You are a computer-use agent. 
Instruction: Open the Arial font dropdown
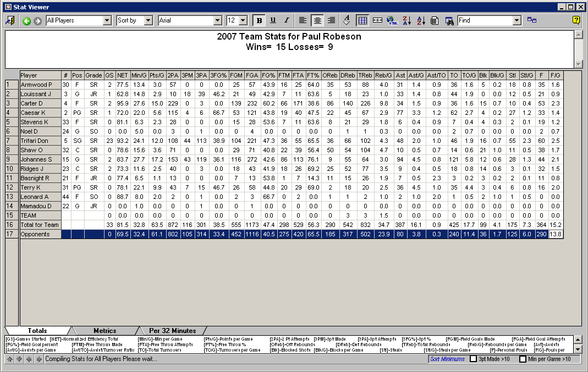(217, 20)
